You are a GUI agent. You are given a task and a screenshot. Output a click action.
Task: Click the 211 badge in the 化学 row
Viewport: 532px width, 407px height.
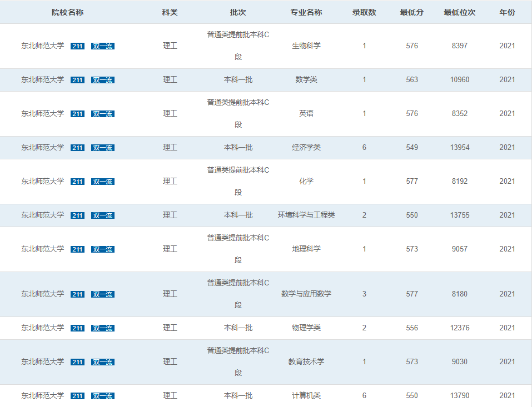[77, 182]
